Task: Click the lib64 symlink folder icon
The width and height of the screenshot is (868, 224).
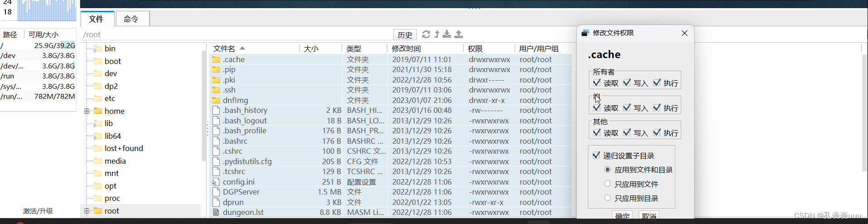Action: [97, 136]
